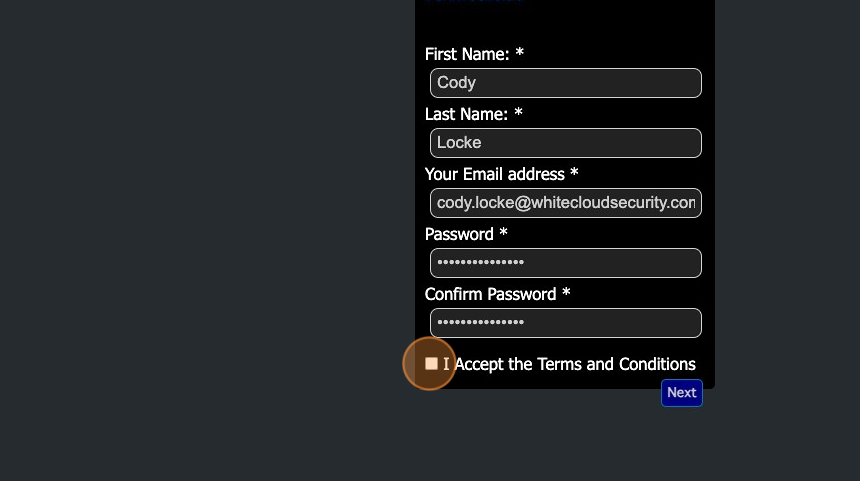
Task: Click the "Your Email address" label
Action: click(494, 174)
